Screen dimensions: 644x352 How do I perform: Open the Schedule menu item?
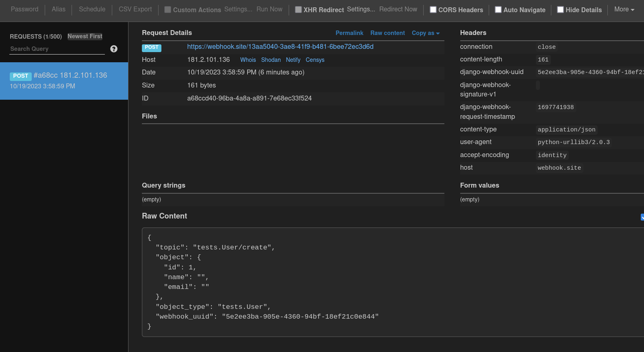click(x=92, y=9)
